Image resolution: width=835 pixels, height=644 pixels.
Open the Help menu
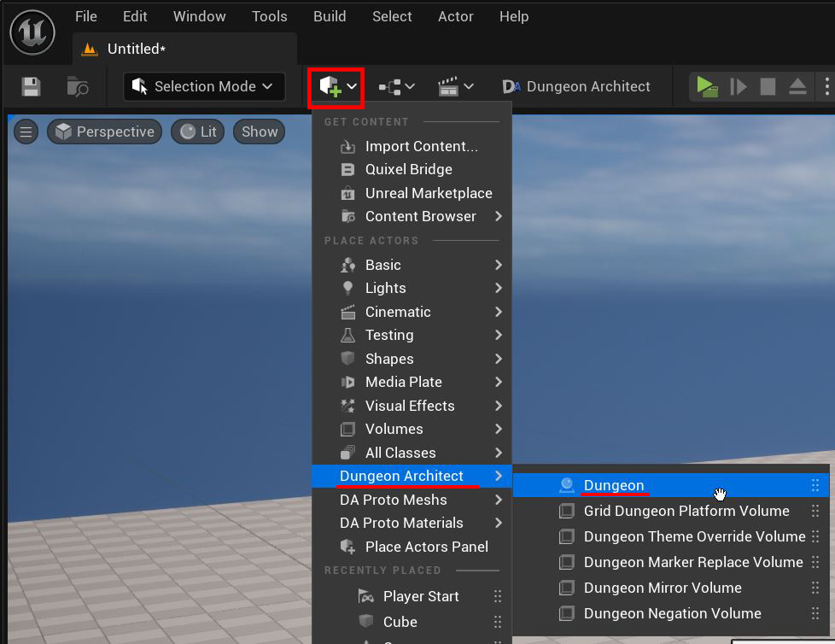point(514,16)
